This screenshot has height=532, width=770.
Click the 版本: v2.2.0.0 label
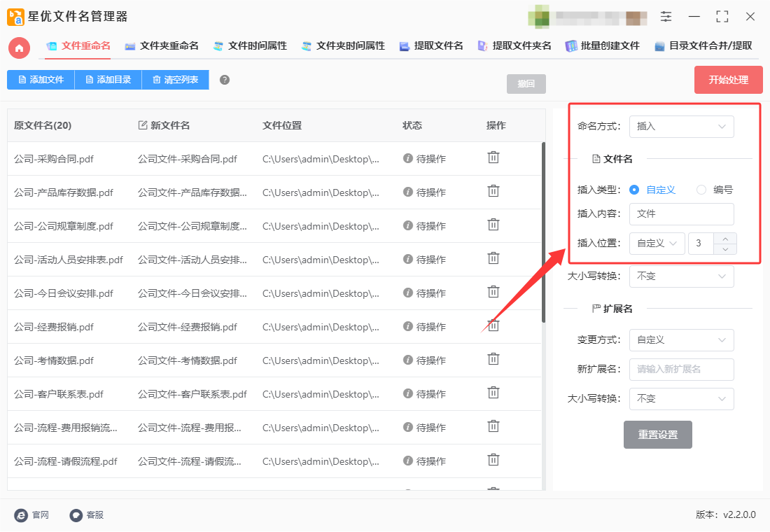pos(725,514)
